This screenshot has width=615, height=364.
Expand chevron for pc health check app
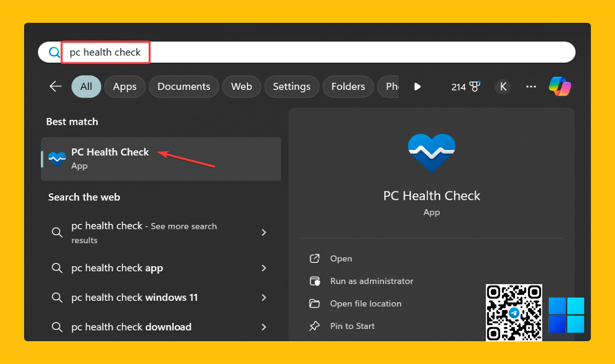coord(264,268)
